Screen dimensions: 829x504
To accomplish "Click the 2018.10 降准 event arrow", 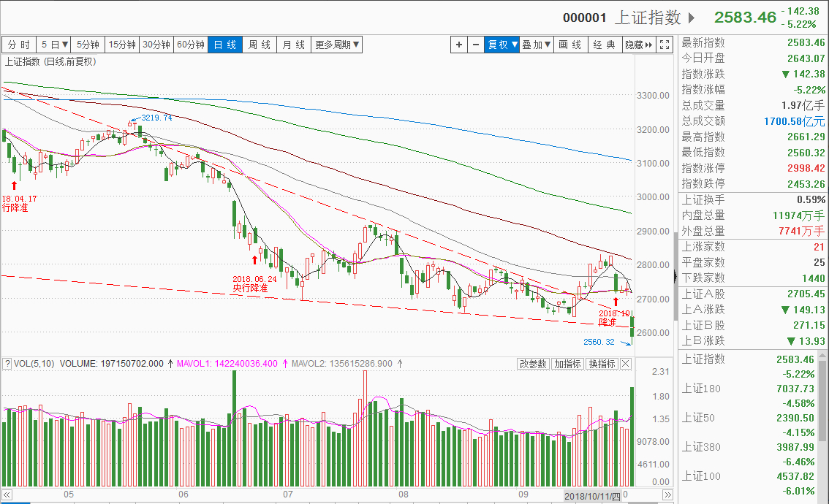I will pyautogui.click(x=616, y=302).
